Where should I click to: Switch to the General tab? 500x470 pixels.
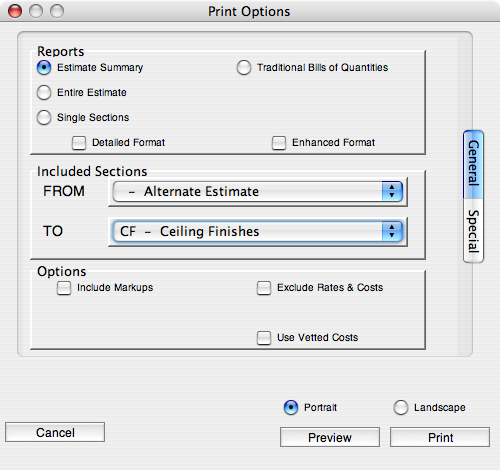tap(473, 164)
